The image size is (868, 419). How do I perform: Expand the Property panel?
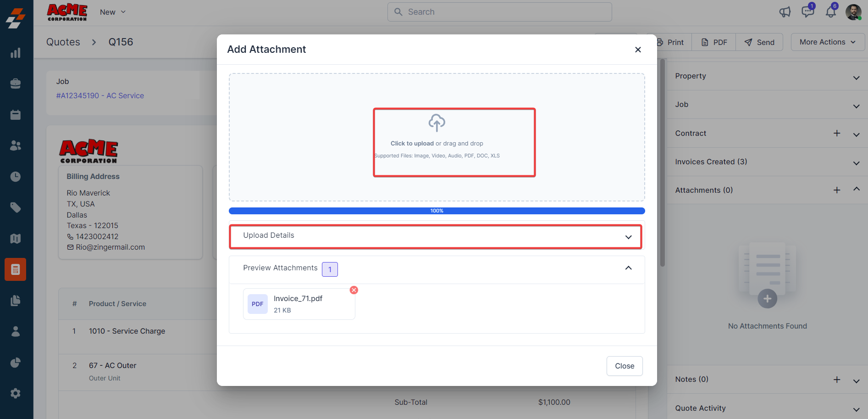click(767, 76)
